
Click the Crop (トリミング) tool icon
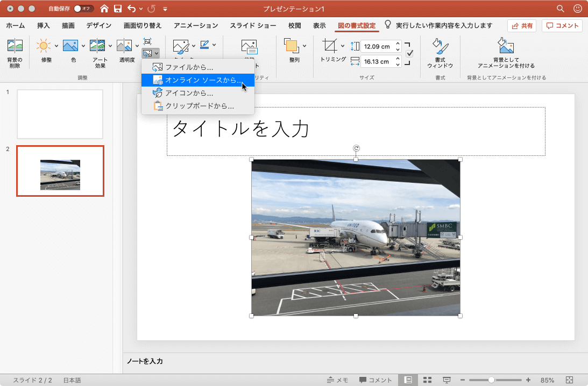point(330,46)
